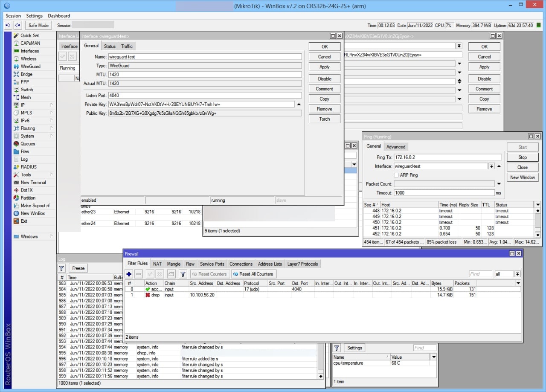Click the Log window filter funnel icon
The image size is (546, 392).
[x=61, y=268]
